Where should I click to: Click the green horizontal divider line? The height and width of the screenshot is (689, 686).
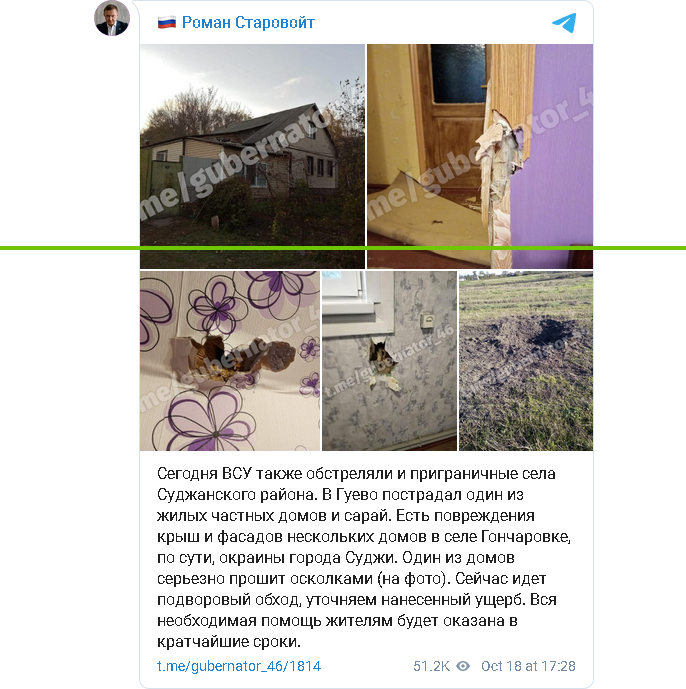point(343,248)
